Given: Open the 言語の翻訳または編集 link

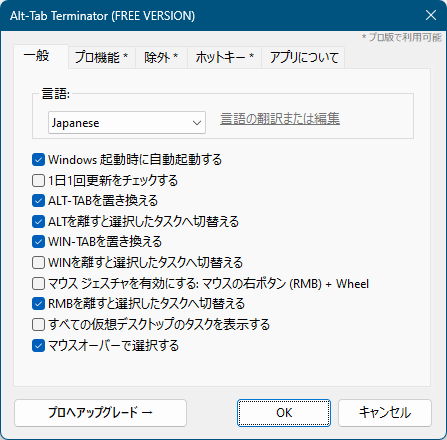Looking at the screenshot, I should [280, 119].
